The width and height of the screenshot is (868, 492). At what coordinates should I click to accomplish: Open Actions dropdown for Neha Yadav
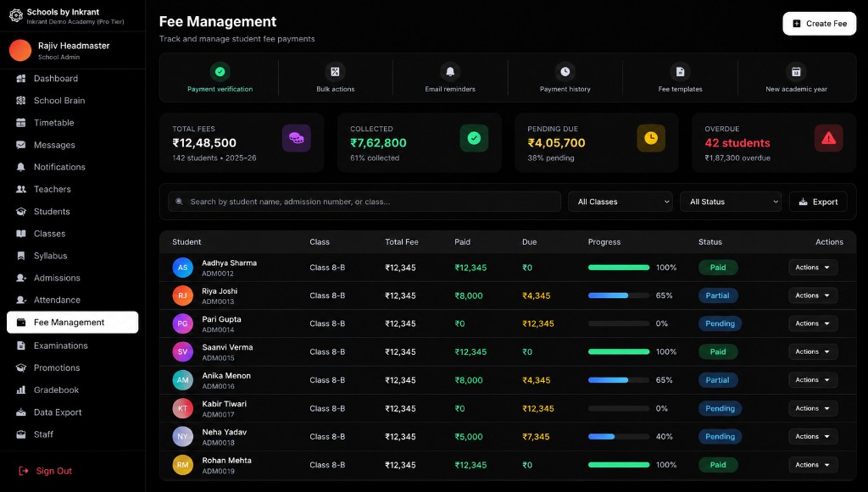click(x=813, y=437)
